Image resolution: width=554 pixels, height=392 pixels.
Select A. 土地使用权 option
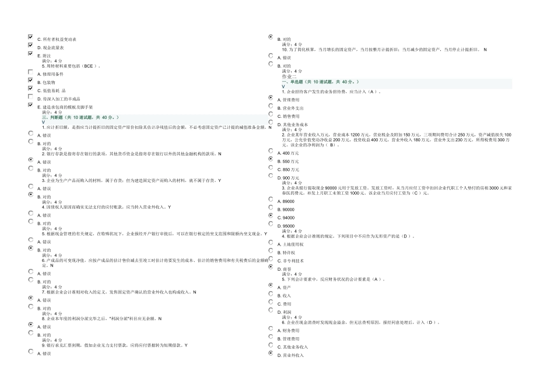pos(271,243)
